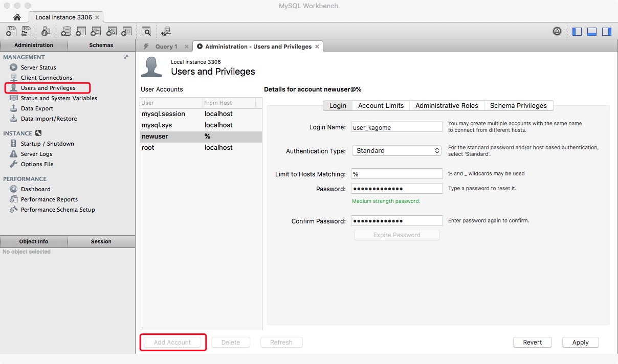Open Status and System Variables
Image resolution: width=618 pixels, height=364 pixels.
click(x=59, y=98)
